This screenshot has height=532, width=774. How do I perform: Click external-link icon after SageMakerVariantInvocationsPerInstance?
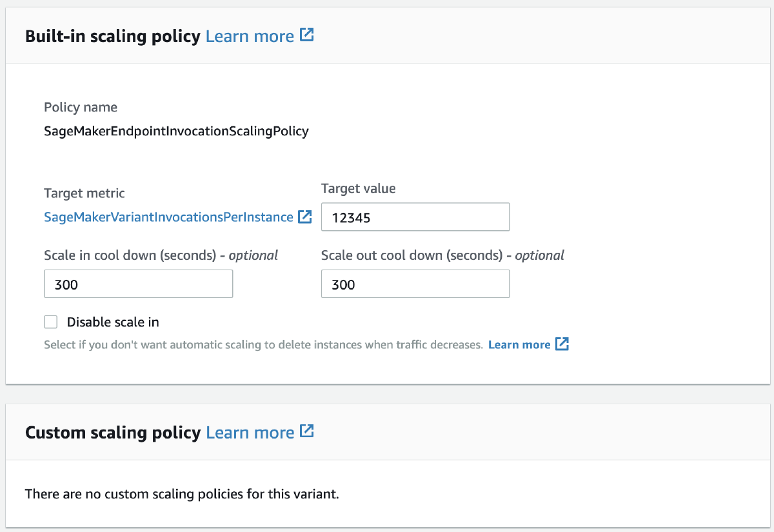click(305, 217)
